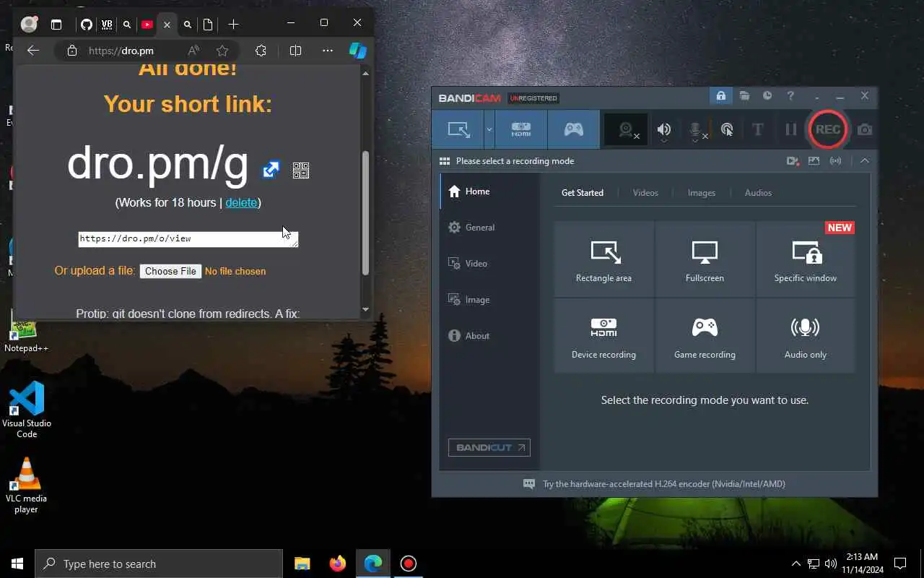Open Edge settings and more ellipsis menu
924x578 pixels.
pos(328,51)
